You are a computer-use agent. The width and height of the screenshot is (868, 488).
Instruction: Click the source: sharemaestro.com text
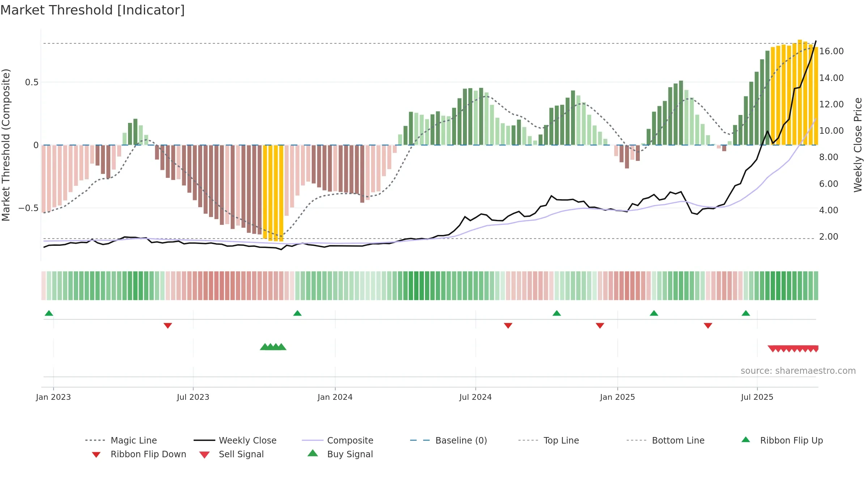798,371
